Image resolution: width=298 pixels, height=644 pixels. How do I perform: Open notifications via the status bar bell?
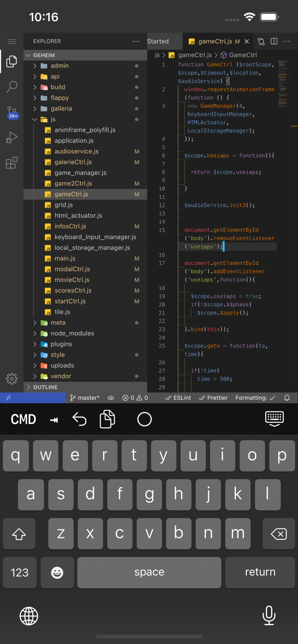point(287,398)
